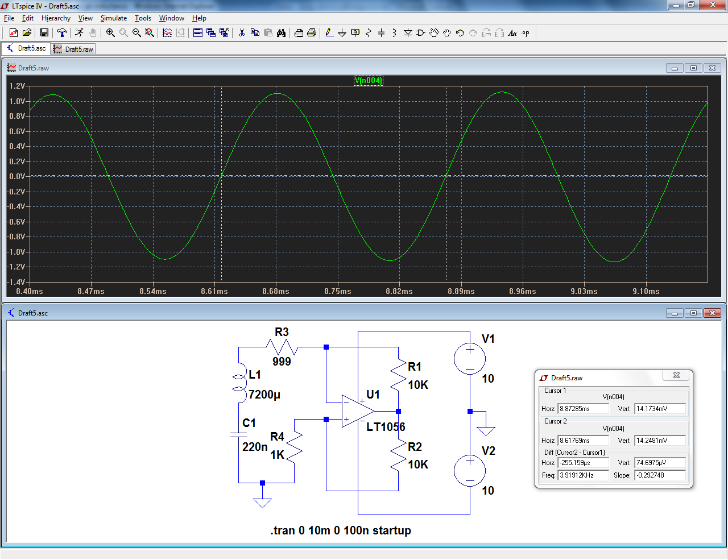This screenshot has height=560, width=728.
Task: Click the SPICE directive .op icon
Action: point(526,33)
